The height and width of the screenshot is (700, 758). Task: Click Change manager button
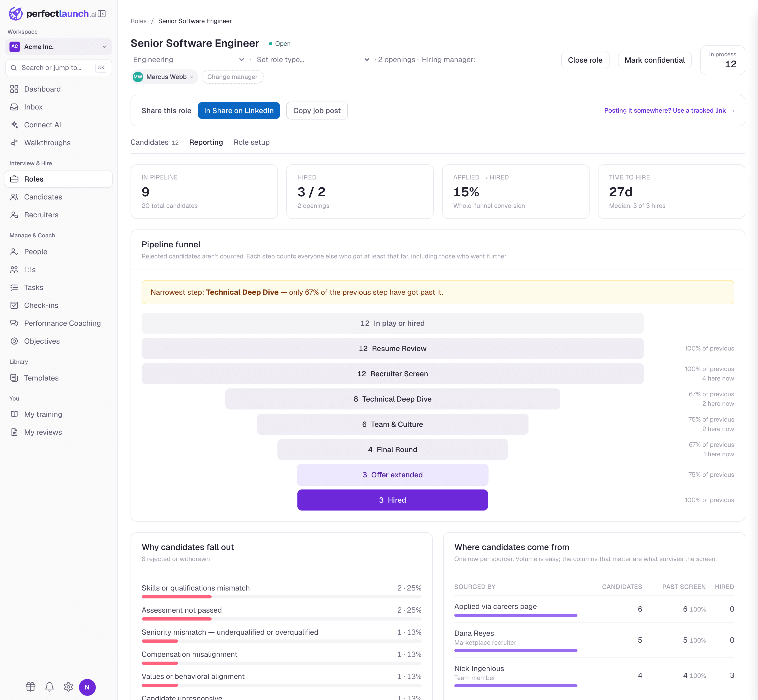point(233,77)
